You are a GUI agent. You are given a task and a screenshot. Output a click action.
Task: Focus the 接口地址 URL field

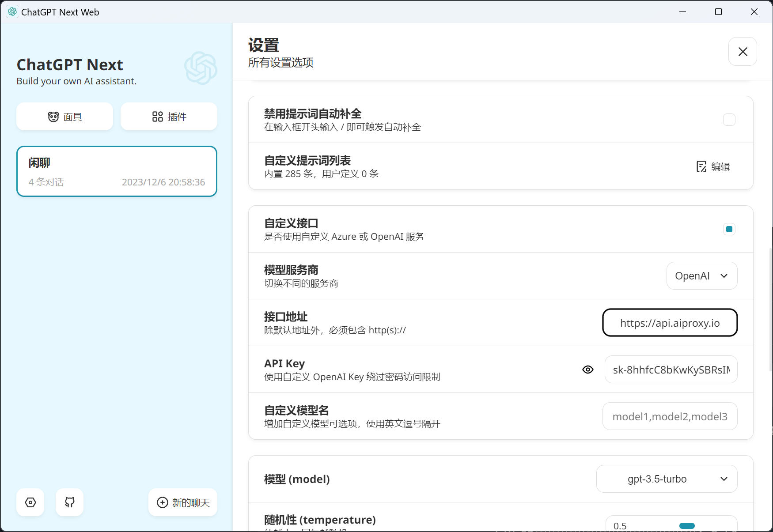(x=670, y=323)
